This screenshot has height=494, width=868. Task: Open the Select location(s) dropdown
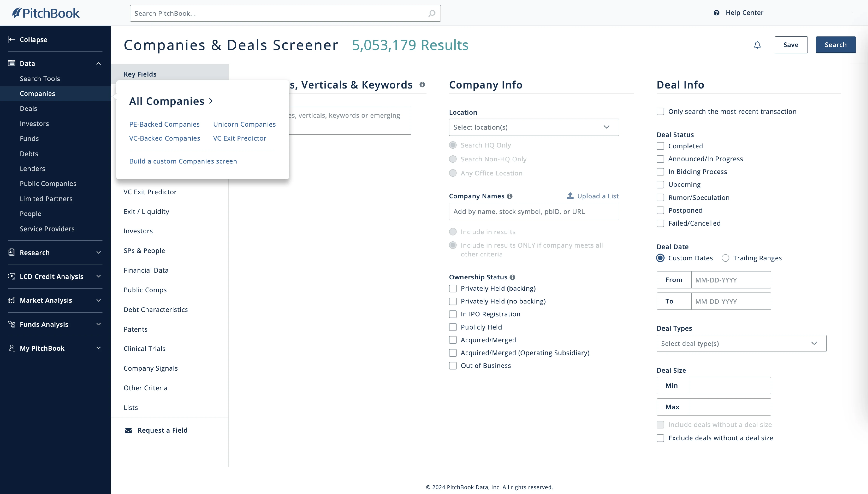pos(534,127)
